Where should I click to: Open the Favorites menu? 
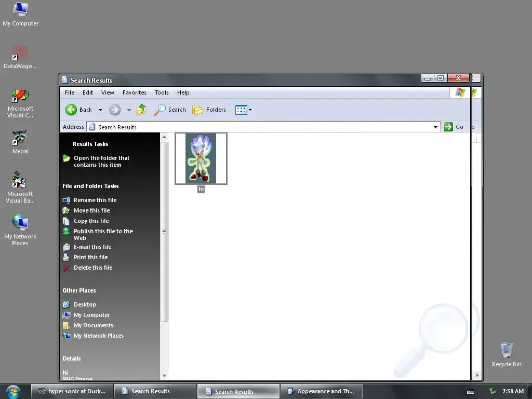(x=135, y=92)
